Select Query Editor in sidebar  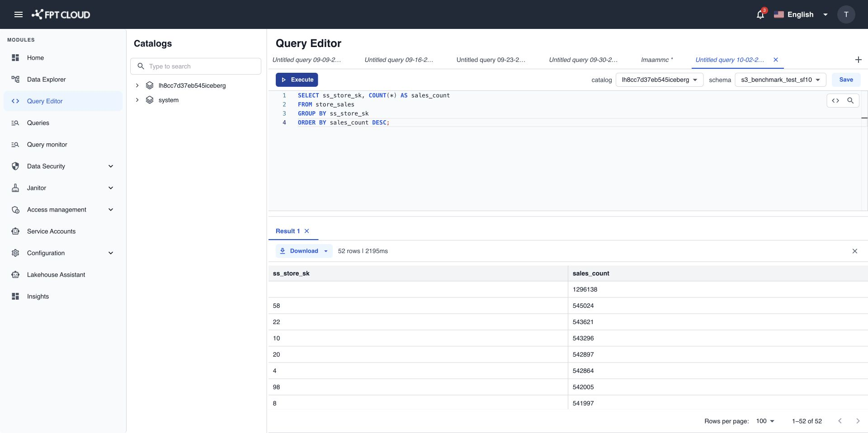click(63, 101)
